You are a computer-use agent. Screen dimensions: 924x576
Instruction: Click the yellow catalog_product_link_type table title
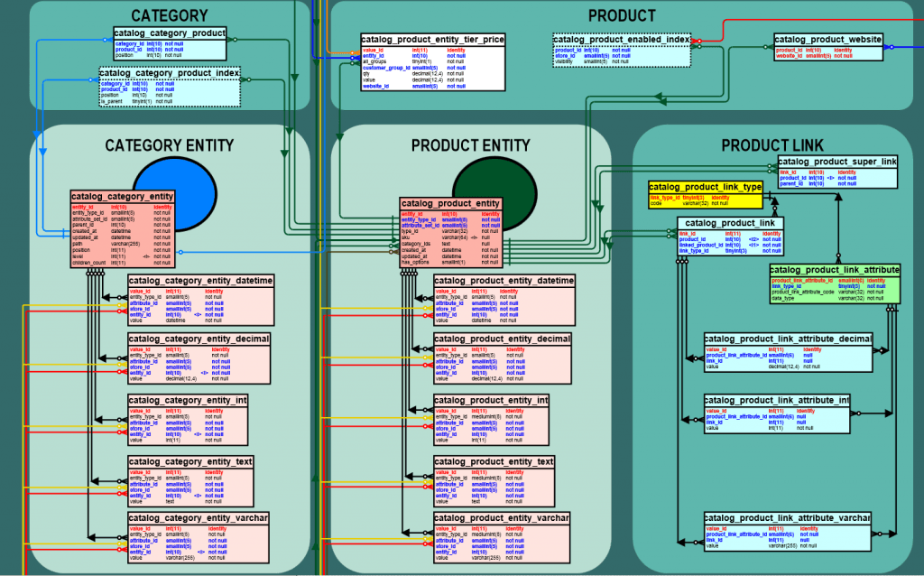tap(706, 187)
